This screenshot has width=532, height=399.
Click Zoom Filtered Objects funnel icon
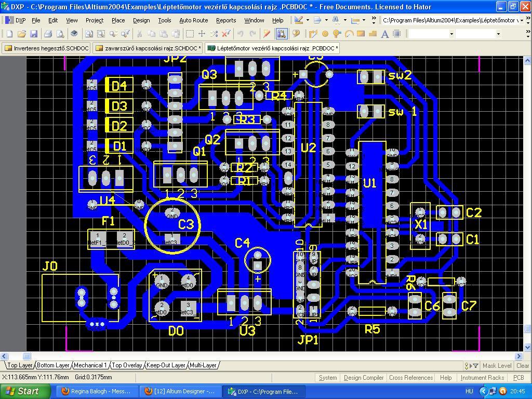(x=126, y=34)
